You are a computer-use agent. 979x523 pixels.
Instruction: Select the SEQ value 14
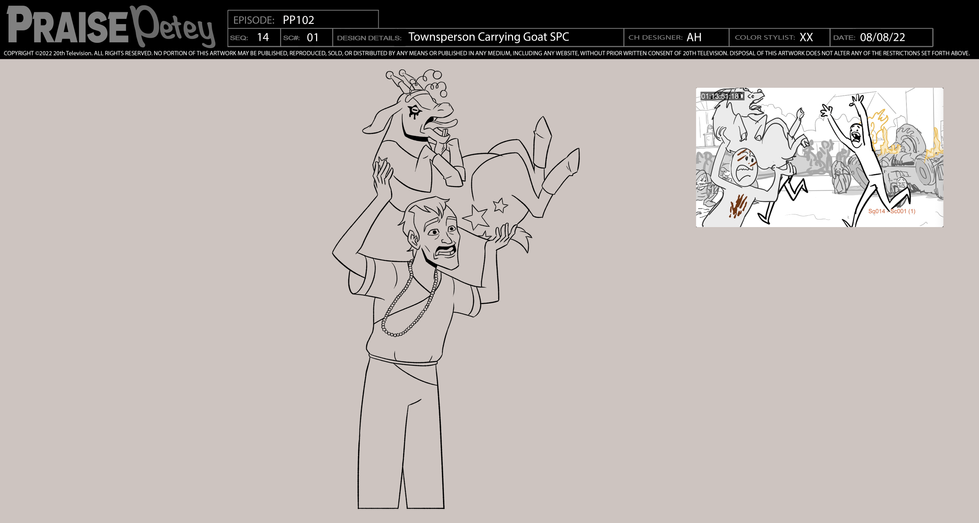263,37
